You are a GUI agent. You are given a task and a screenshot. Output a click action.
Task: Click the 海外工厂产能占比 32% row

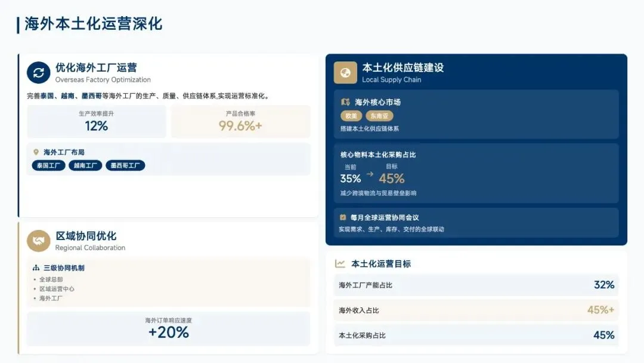pyautogui.click(x=476, y=285)
